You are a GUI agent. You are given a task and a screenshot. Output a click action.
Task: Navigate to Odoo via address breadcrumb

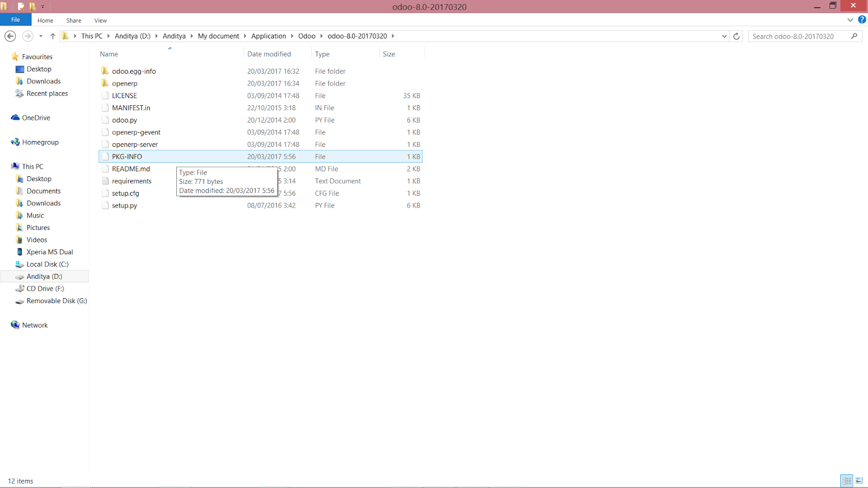307,36
